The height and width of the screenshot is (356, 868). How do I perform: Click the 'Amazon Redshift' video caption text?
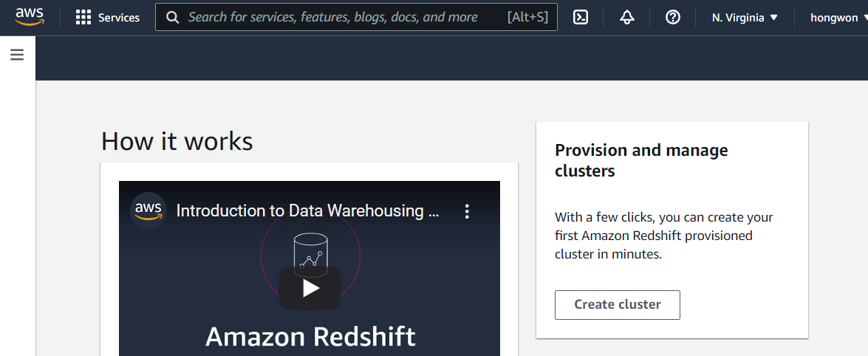[310, 337]
